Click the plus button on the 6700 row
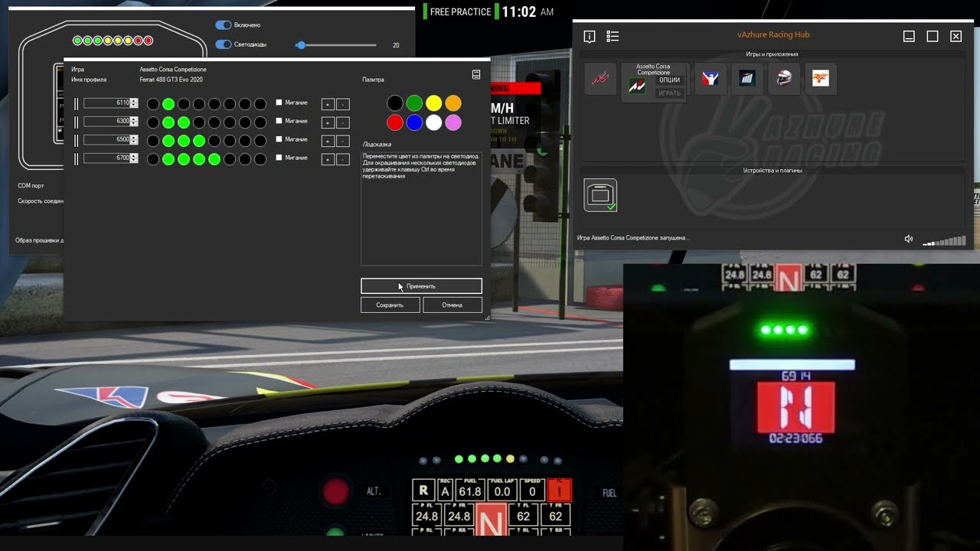This screenshot has height=551, width=980. [328, 159]
